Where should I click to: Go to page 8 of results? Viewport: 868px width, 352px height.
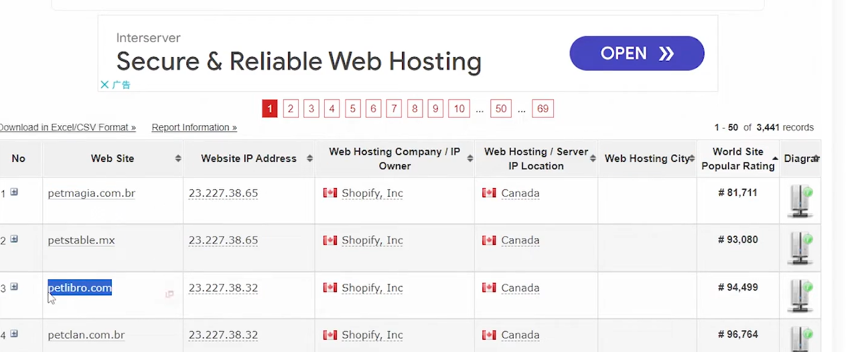click(415, 108)
